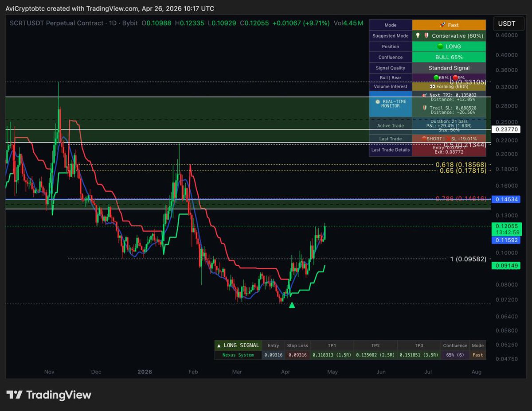
Task: Click the green LONG position cell
Action: pos(449,47)
